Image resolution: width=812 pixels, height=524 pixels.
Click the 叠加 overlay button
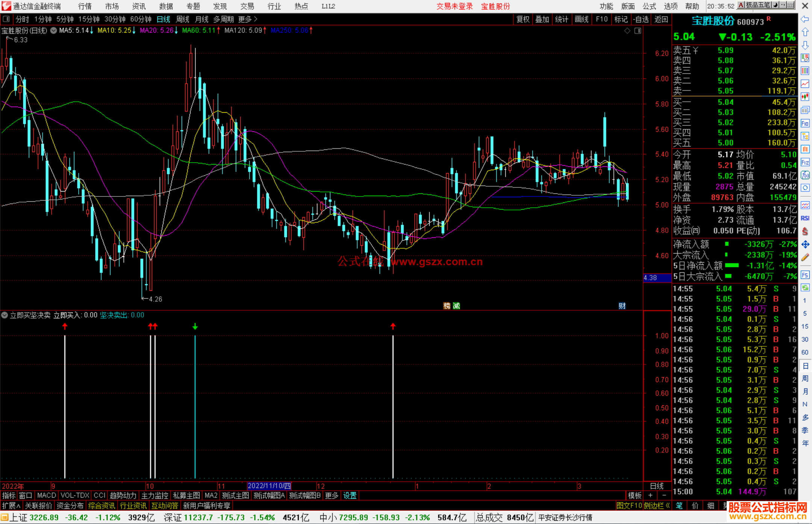542,19
